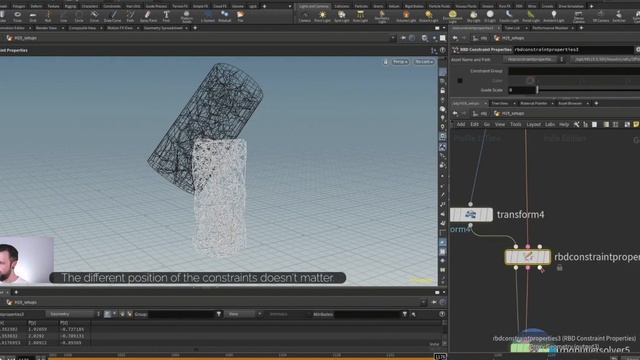Open the Asset Browser tab
The image size is (640, 360).
tap(570, 103)
